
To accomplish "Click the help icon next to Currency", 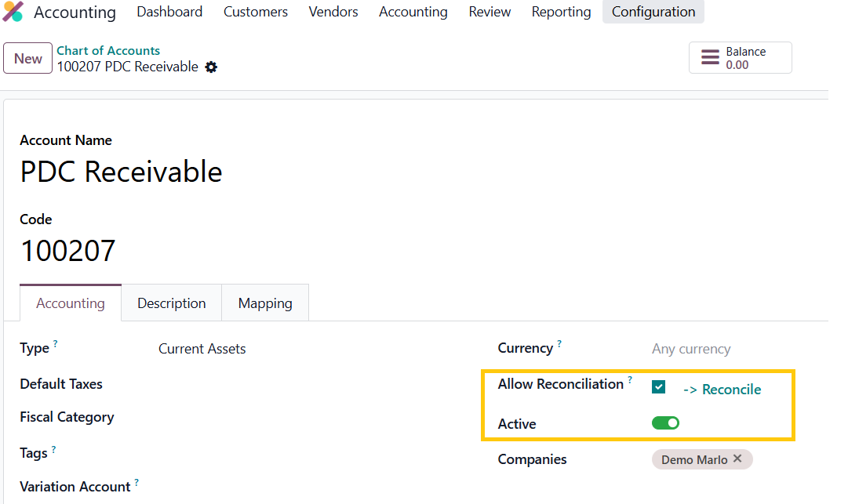I will tap(559, 344).
